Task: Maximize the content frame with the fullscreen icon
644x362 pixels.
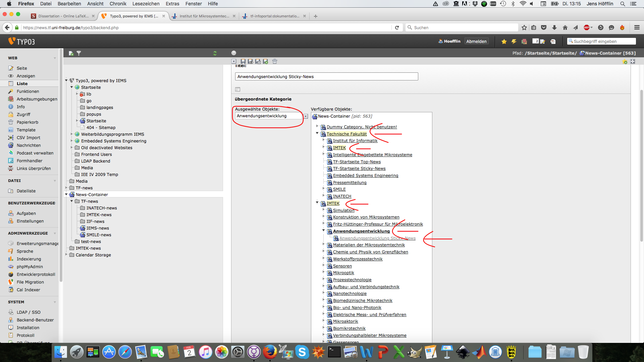Action: pyautogui.click(x=633, y=61)
